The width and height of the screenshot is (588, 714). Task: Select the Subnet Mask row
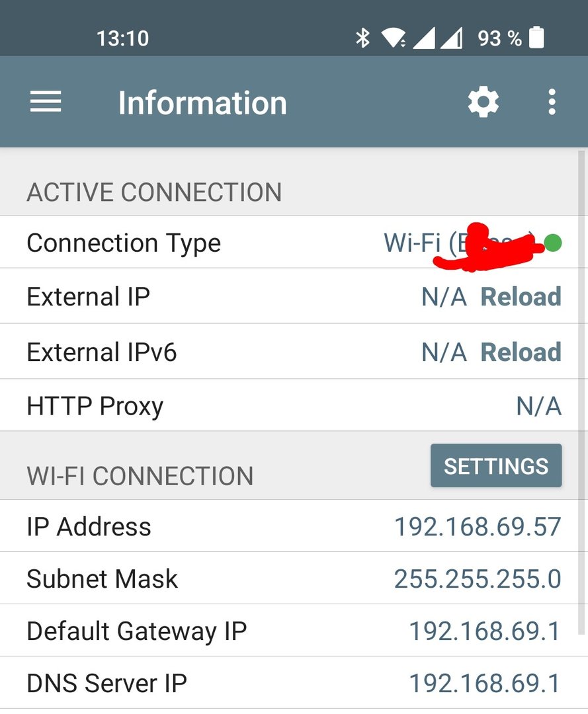click(294, 579)
